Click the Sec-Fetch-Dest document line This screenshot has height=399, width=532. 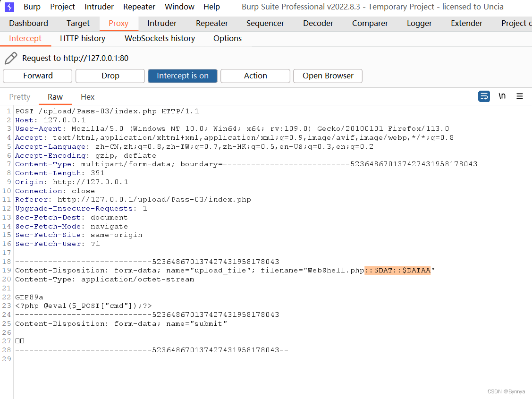(71, 218)
